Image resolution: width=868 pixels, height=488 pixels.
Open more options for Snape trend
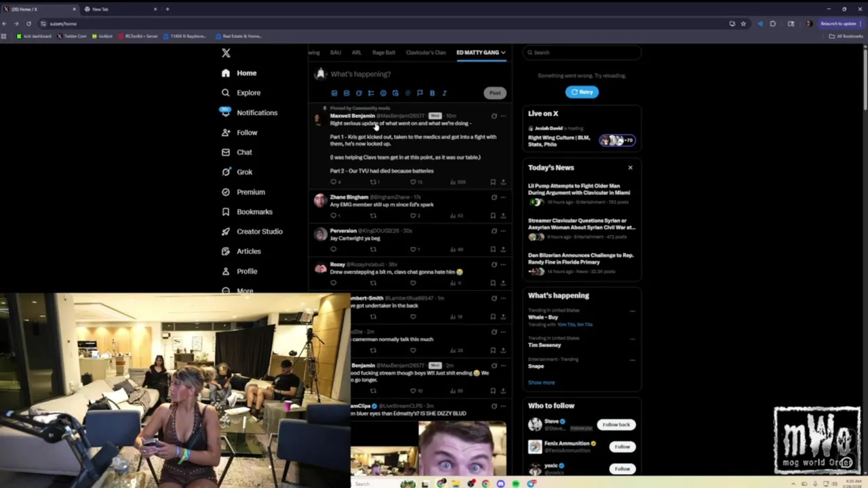pos(632,360)
